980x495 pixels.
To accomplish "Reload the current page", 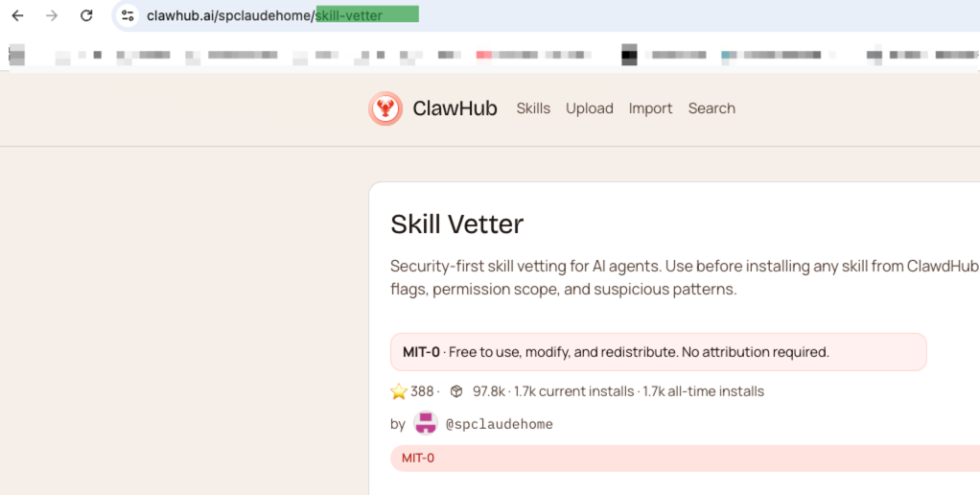I will coord(86,15).
